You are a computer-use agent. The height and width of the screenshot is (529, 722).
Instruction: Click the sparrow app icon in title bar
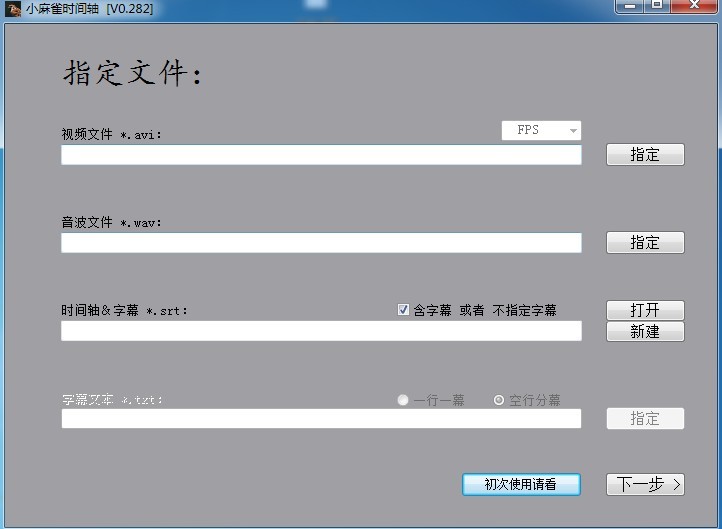[13, 9]
